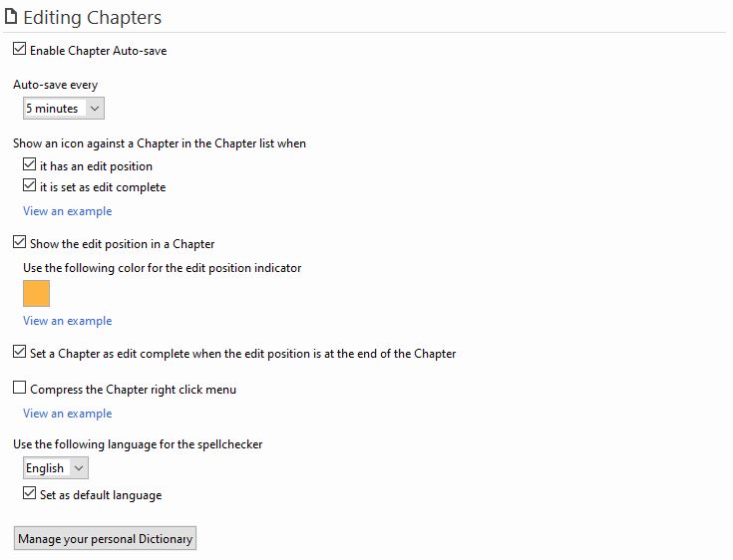Image resolution: width=733 pixels, height=560 pixels.
Task: Toggle set Chapter as edit complete at end
Action: click(19, 352)
